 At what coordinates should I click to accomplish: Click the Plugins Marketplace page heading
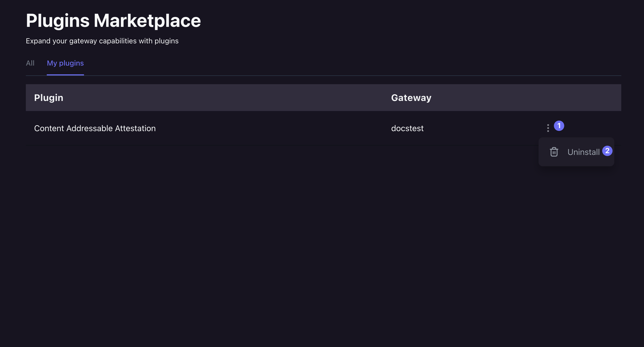[x=113, y=21]
